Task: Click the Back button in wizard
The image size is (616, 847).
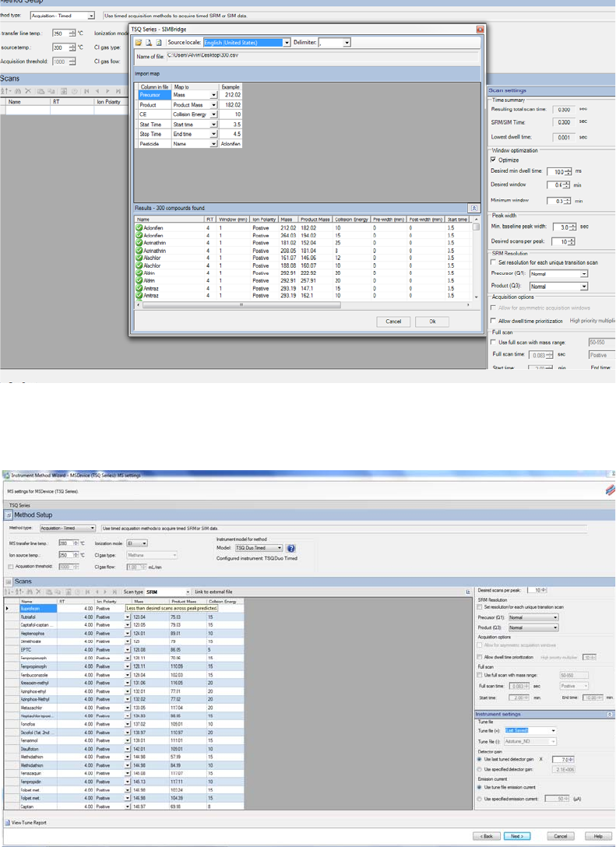Action: point(487,836)
